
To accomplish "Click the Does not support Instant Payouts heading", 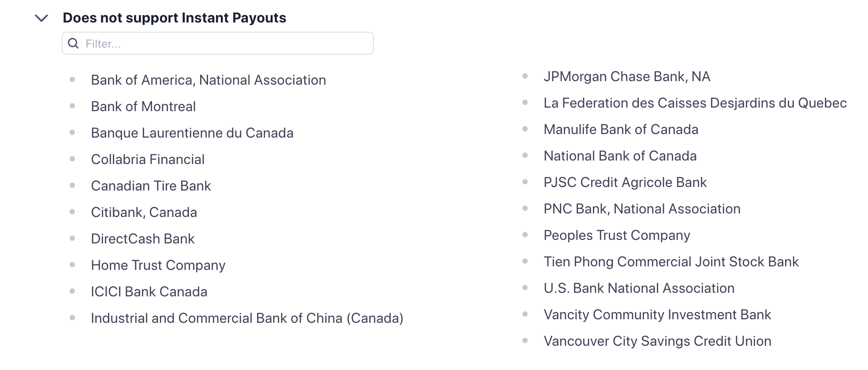I will [175, 18].
